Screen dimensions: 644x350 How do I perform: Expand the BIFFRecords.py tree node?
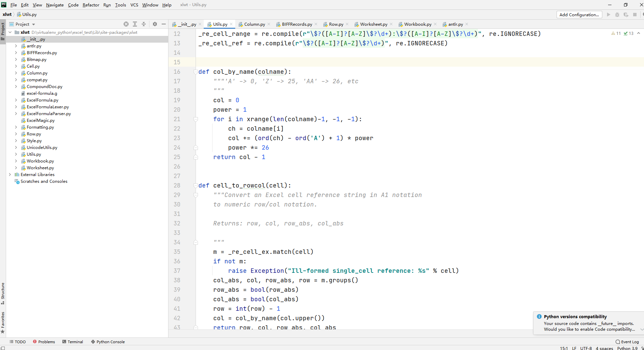coord(16,52)
